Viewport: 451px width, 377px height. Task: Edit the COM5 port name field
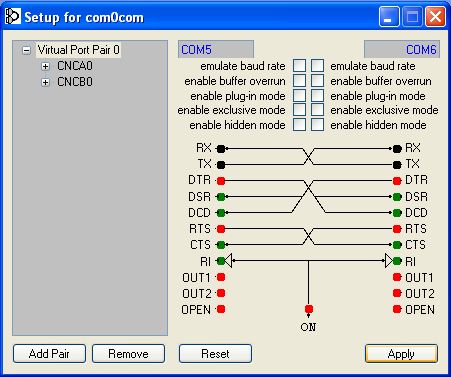click(216, 49)
